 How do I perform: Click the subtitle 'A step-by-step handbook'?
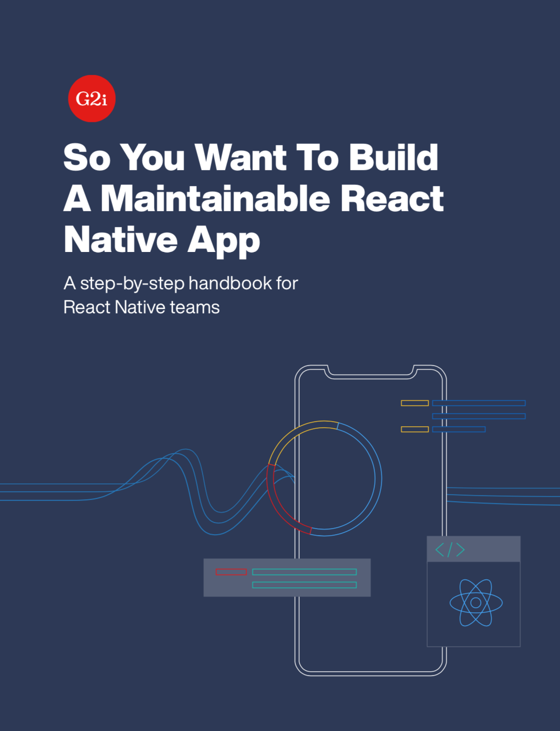(180, 283)
